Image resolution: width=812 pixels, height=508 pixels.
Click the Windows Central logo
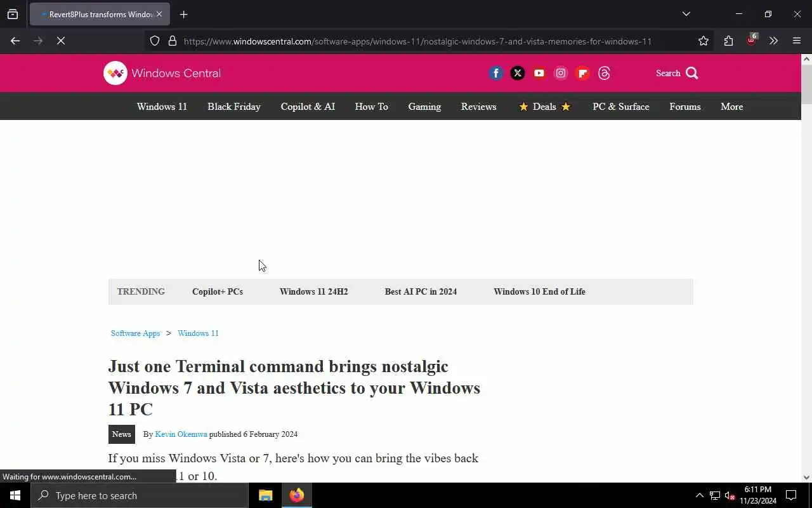(162, 73)
